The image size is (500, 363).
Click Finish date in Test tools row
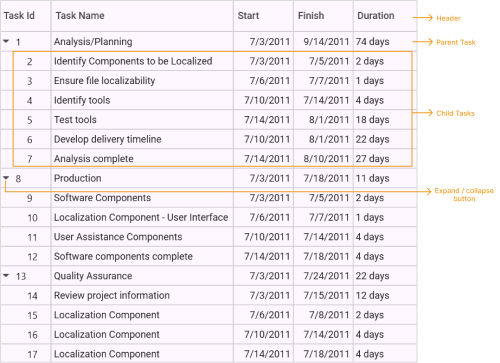(329, 120)
